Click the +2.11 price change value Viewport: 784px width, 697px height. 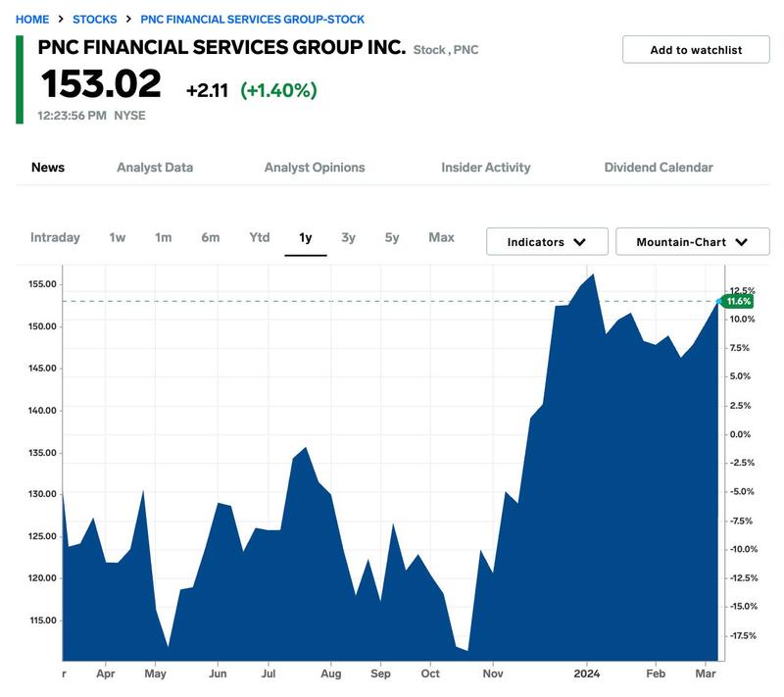coord(207,90)
